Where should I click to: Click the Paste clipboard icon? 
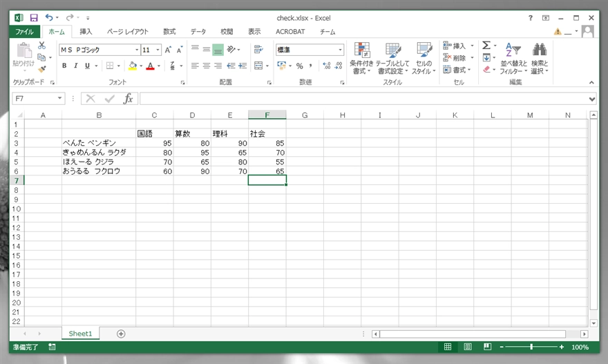pyautogui.click(x=24, y=50)
